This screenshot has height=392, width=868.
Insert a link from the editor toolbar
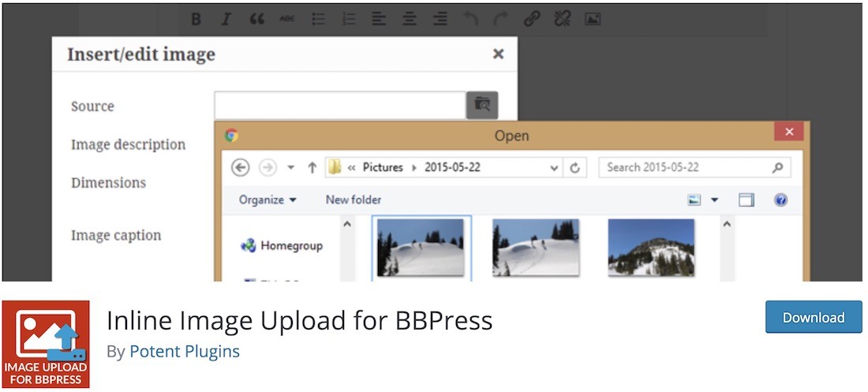[x=531, y=20]
